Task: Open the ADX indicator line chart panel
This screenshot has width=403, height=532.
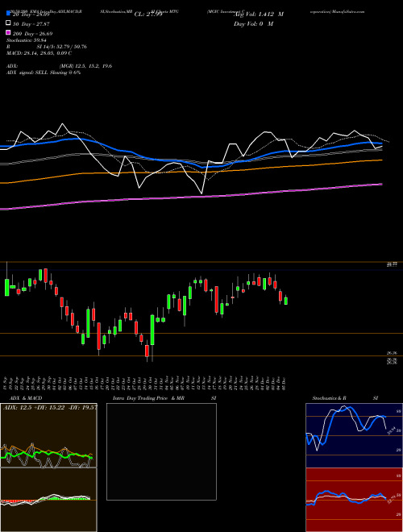Action: coord(48,435)
